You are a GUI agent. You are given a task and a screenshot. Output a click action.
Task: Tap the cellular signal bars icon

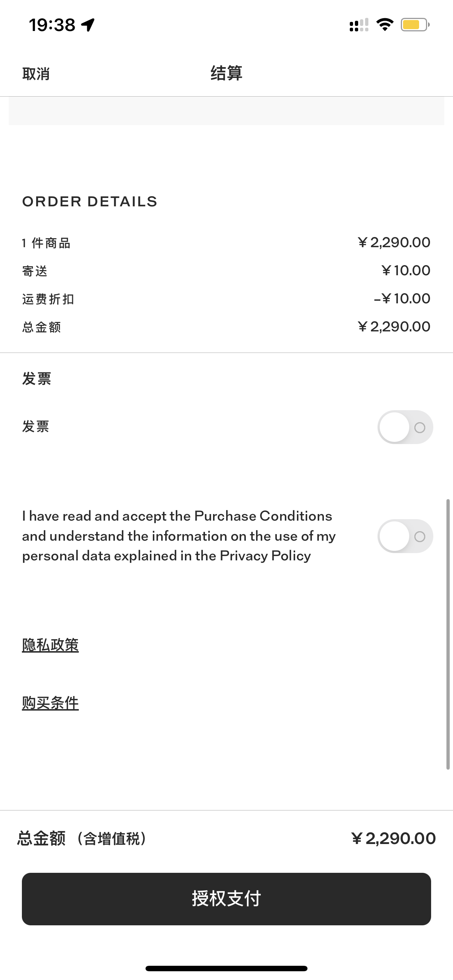359,25
